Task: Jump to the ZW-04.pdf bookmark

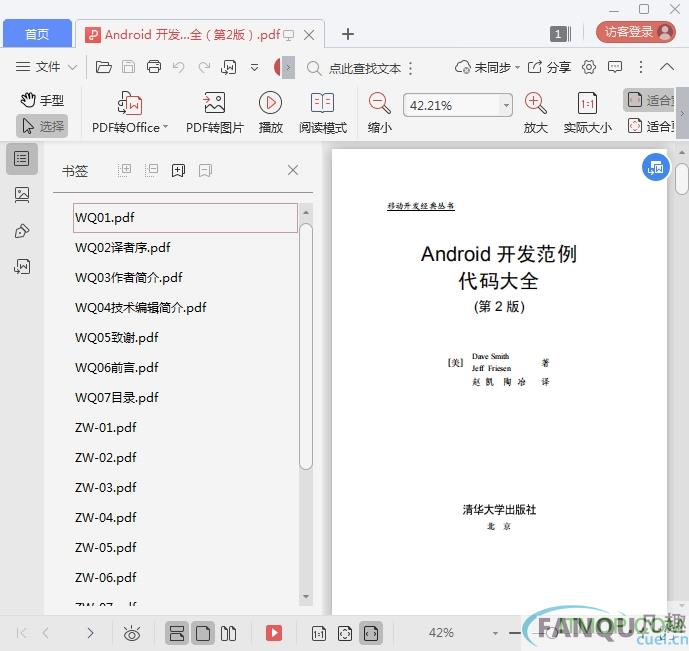Action: pyautogui.click(x=105, y=517)
